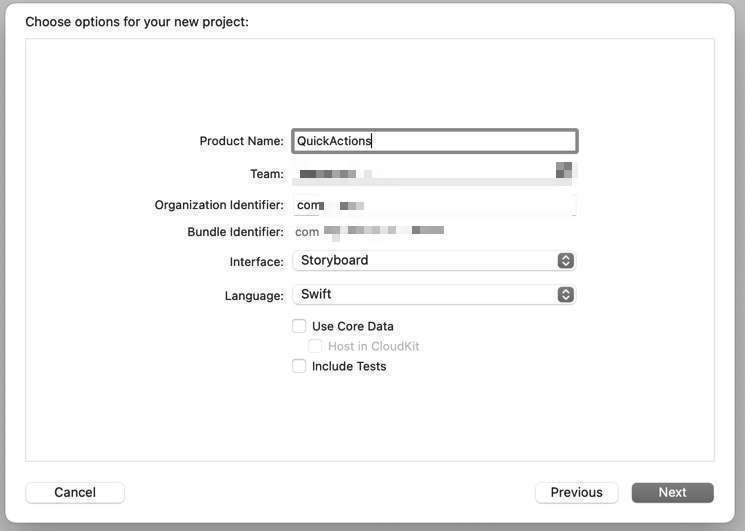Click the chevron arrows on the Language popup

click(566, 295)
